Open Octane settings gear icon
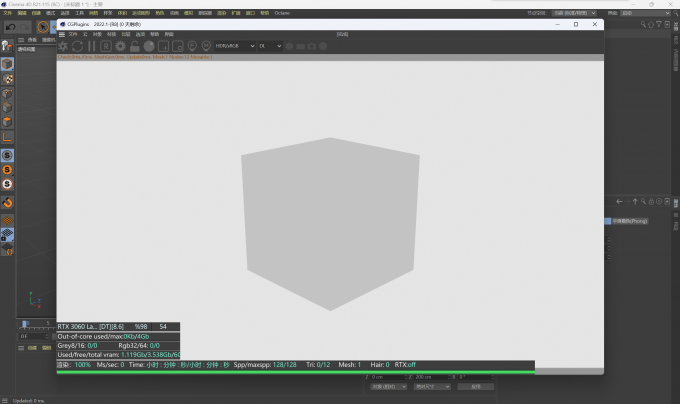 (x=120, y=46)
